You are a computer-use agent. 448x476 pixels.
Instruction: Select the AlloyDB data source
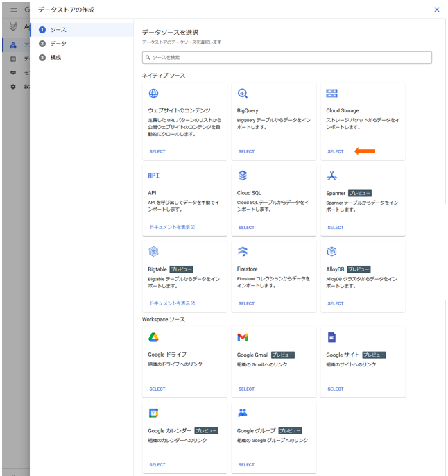336,304
